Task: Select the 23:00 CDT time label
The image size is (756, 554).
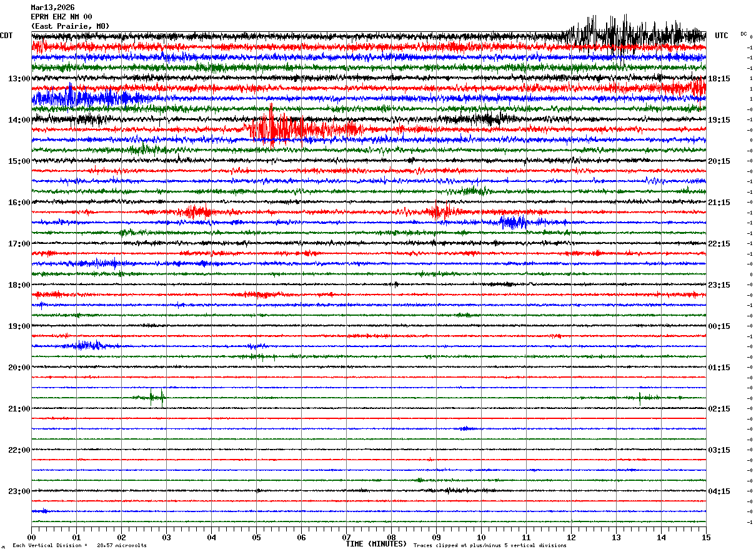Action: point(19,491)
